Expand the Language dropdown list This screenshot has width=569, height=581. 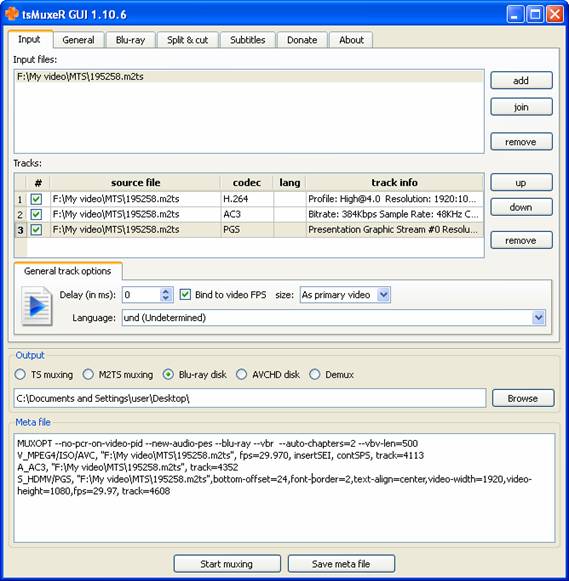(539, 318)
